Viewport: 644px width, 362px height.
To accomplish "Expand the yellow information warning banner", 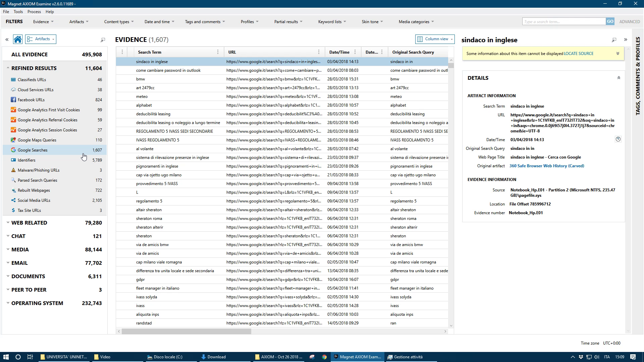I will tap(618, 54).
